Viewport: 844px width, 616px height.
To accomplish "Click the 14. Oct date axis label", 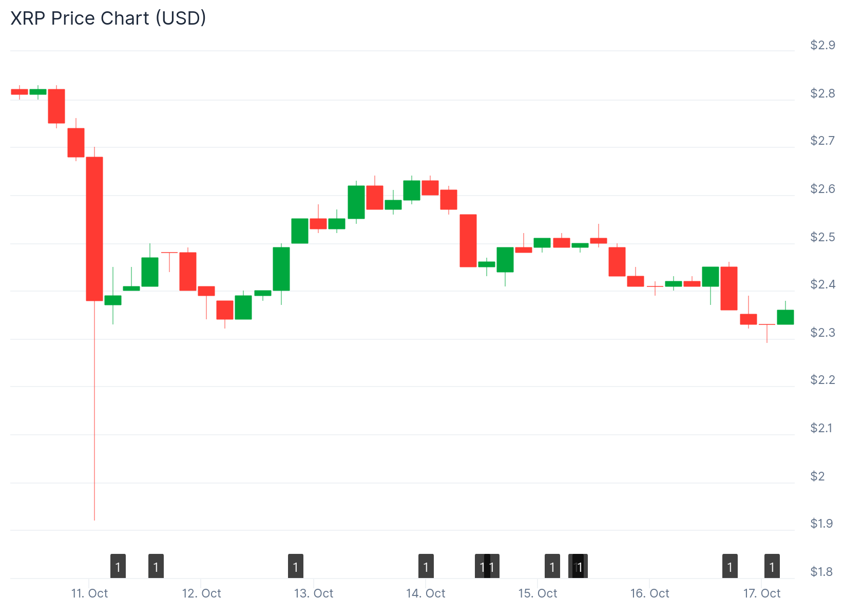I will pos(426,594).
